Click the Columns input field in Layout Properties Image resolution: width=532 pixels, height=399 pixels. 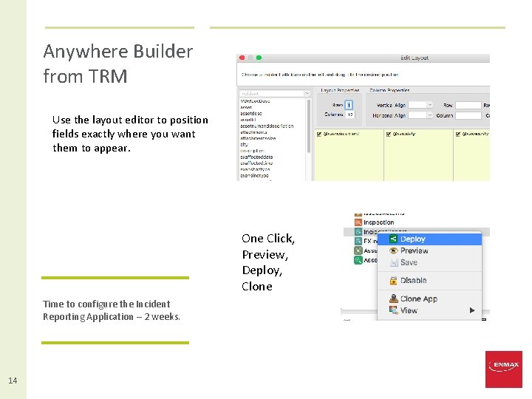[350, 115]
